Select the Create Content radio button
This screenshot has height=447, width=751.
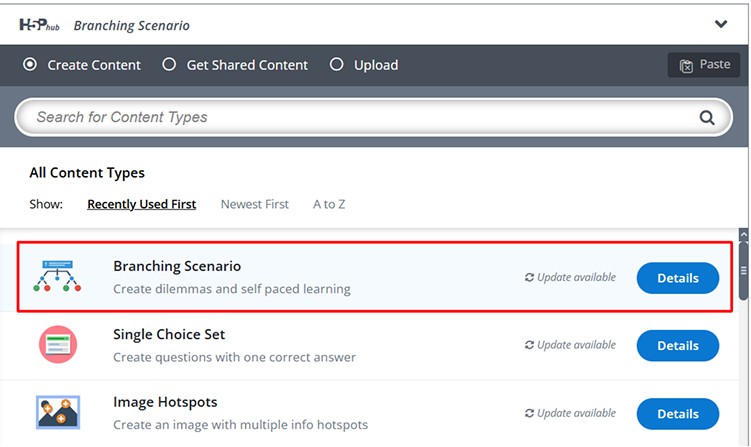point(30,64)
